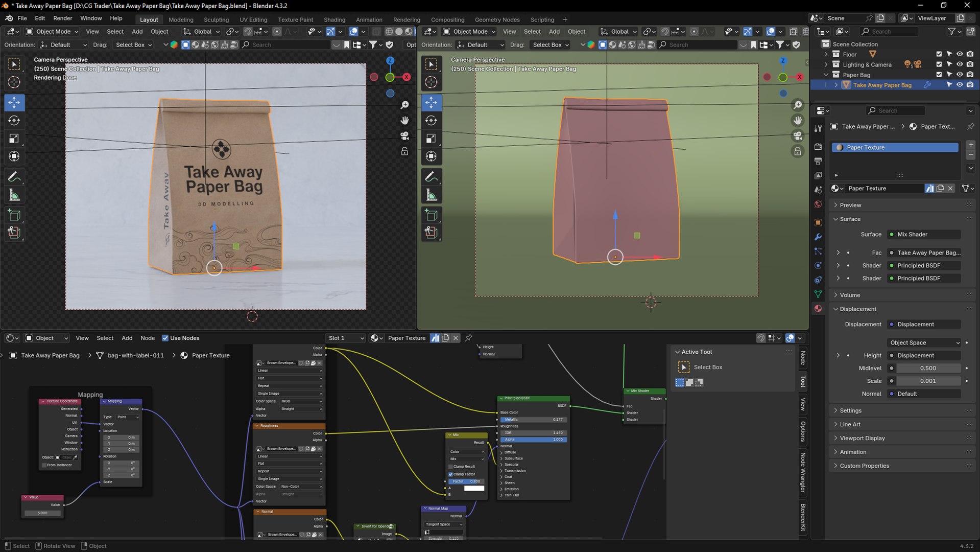
Task: Open the World properties tab
Action: pos(818,204)
